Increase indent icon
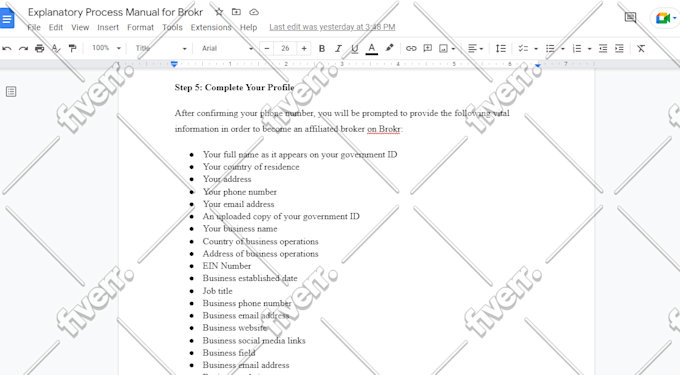Viewport: 680px width, 375px height. pyautogui.click(x=619, y=49)
